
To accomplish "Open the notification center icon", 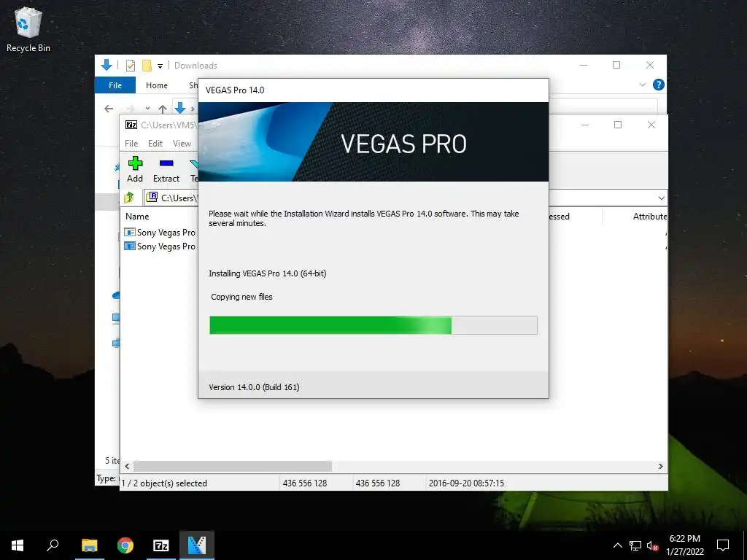I will click(723, 545).
